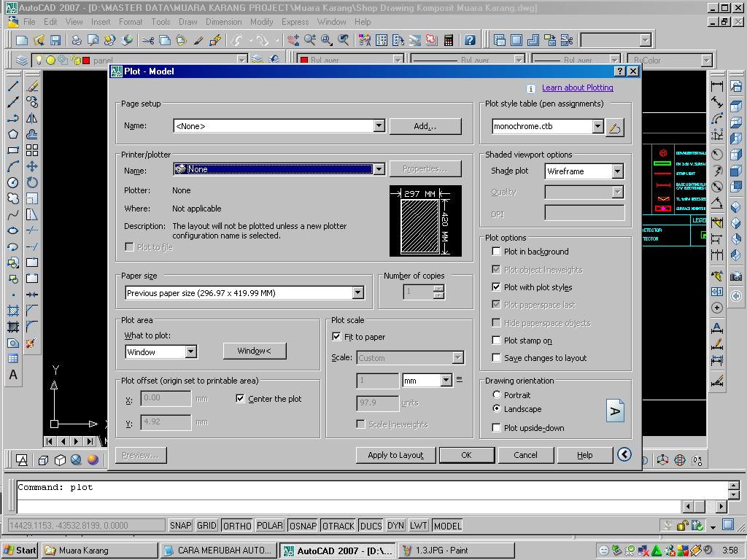
Task: Select the Mirror modify tool
Action: (x=32, y=118)
